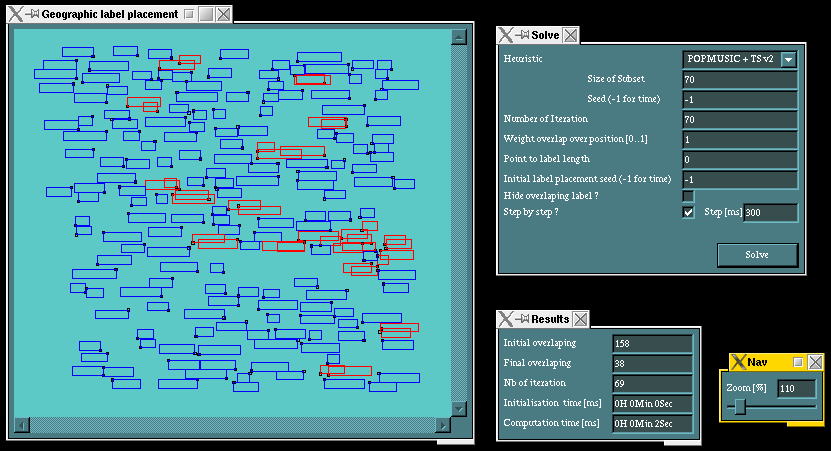
Task: Click the Nav window maximize button
Action: [x=798, y=362]
